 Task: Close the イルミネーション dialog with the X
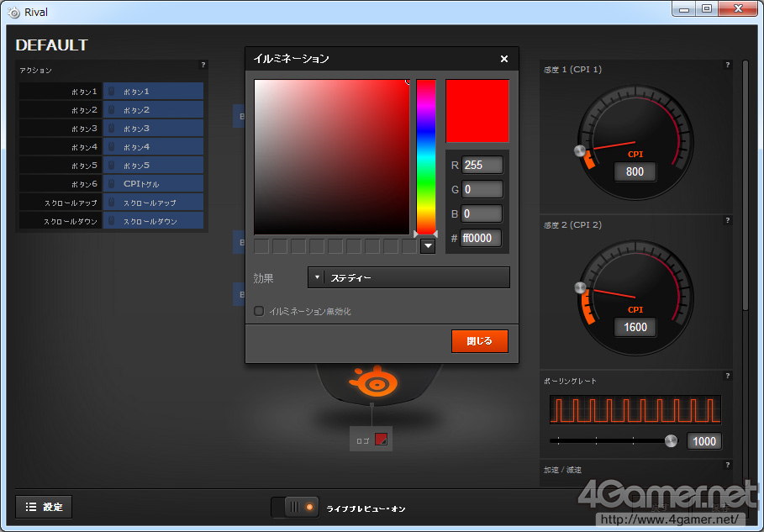504,59
